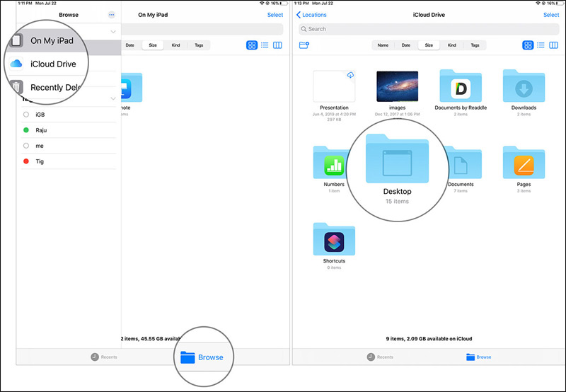Screen dimensions: 566x392
Task: Open On My iPad location in sidebar
Action: 47,40
